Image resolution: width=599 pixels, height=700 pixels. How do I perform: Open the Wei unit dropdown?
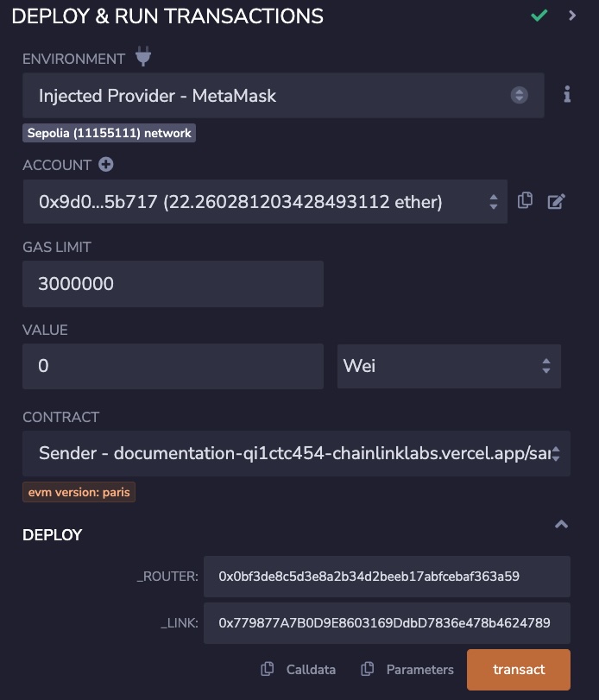pyautogui.click(x=449, y=366)
